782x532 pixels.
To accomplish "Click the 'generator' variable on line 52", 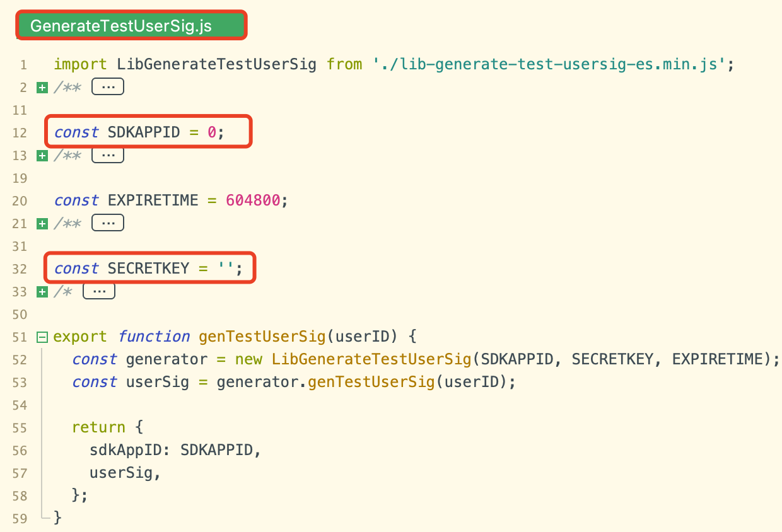I will click(166, 359).
